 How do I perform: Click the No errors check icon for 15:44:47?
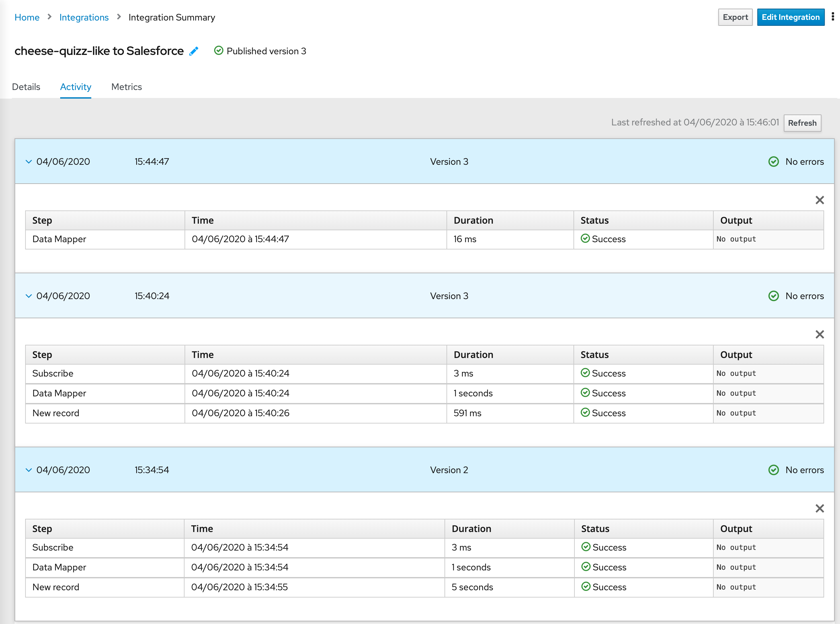(x=773, y=162)
